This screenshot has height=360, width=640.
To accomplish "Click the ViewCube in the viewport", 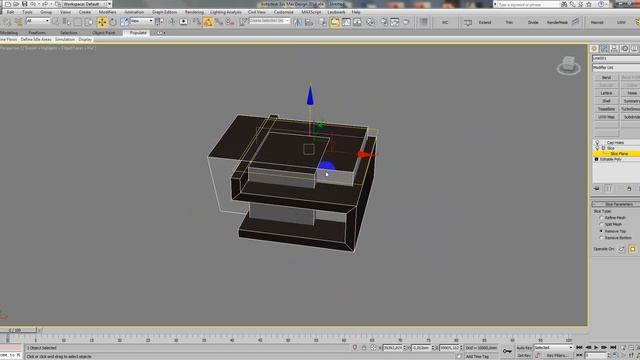I will 569,65.
